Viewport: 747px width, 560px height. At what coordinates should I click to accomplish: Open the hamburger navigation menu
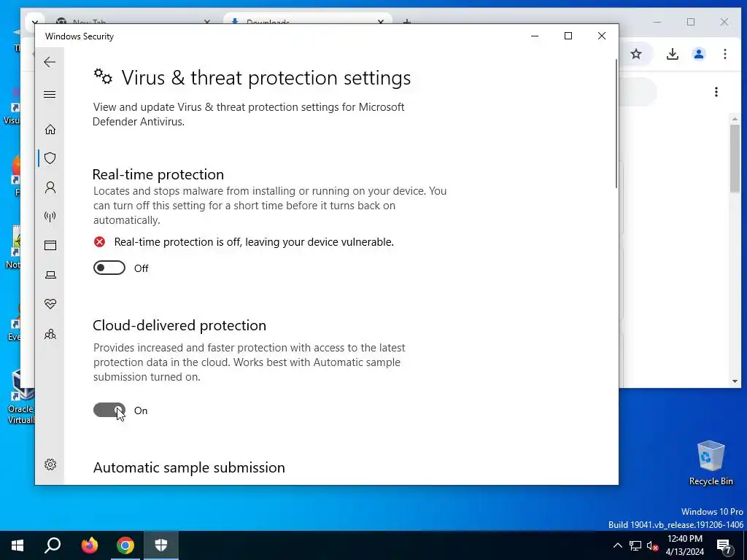[x=50, y=94]
